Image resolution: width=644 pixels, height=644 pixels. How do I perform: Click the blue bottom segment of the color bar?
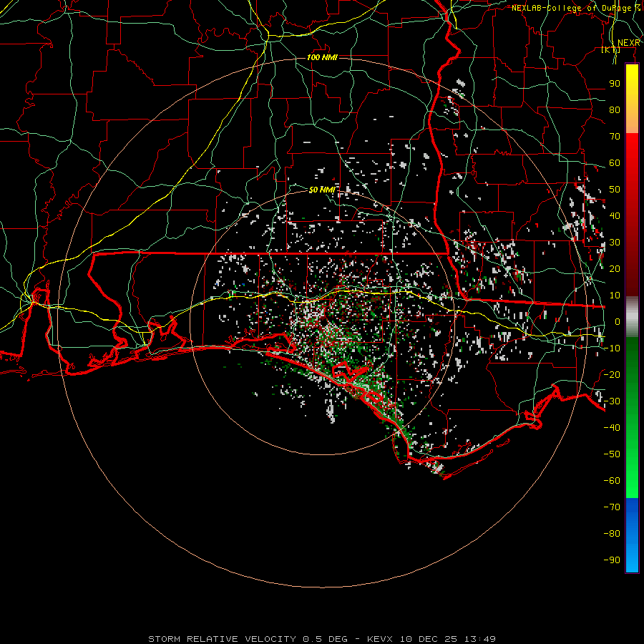click(x=632, y=535)
